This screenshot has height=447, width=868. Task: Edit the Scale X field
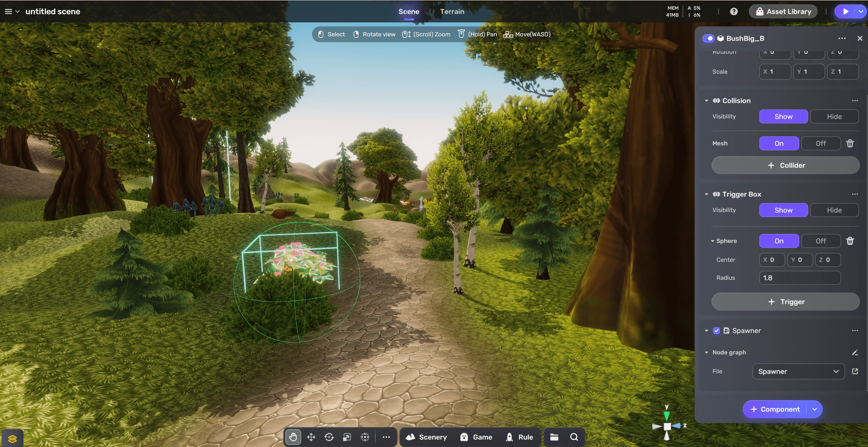pos(775,72)
